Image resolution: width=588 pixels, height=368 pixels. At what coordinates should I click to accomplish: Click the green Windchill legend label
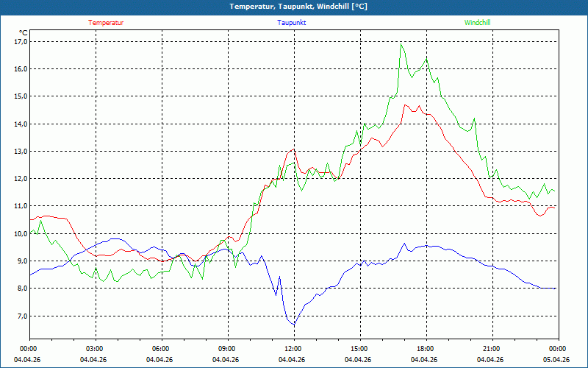(x=478, y=23)
